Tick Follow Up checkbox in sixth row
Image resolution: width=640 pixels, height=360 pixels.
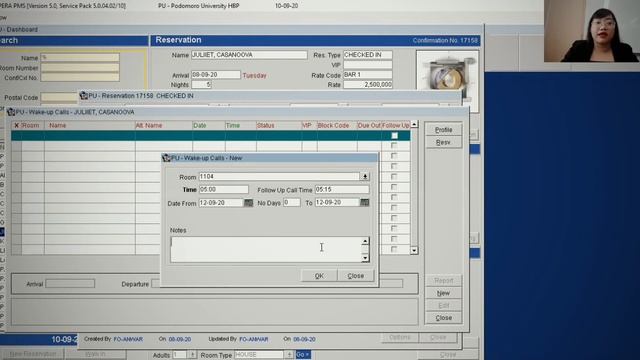click(394, 187)
